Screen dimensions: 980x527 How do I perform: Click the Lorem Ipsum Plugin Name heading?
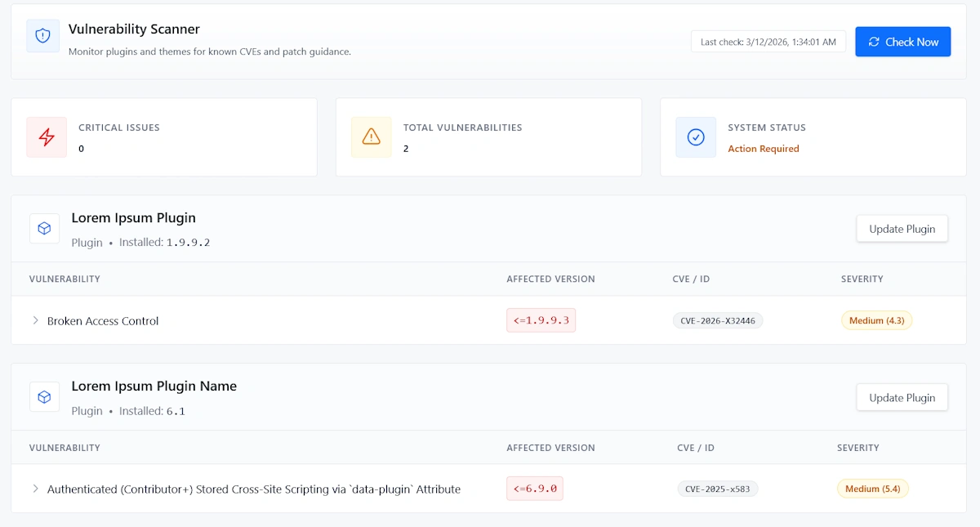154,386
